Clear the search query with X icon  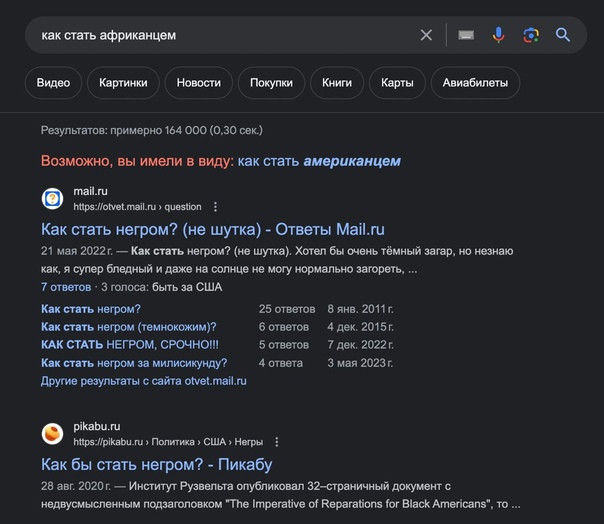click(x=426, y=35)
